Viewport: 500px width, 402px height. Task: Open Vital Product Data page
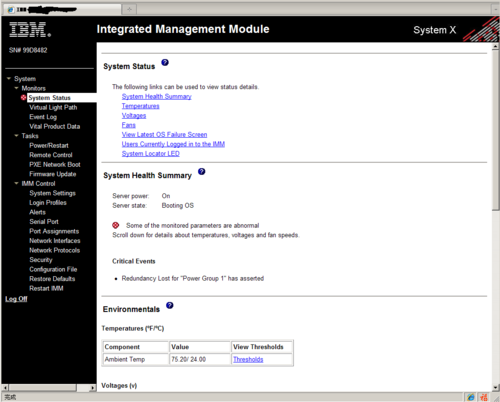tap(55, 126)
